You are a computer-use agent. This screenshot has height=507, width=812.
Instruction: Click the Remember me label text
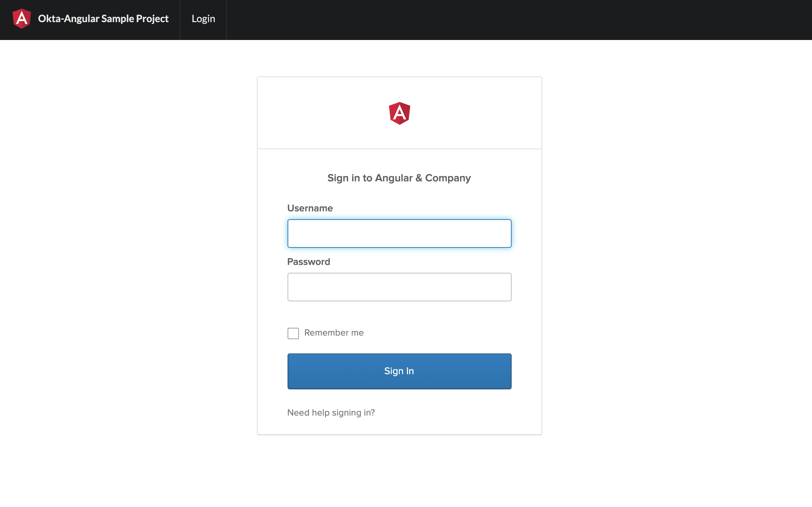pos(334,333)
